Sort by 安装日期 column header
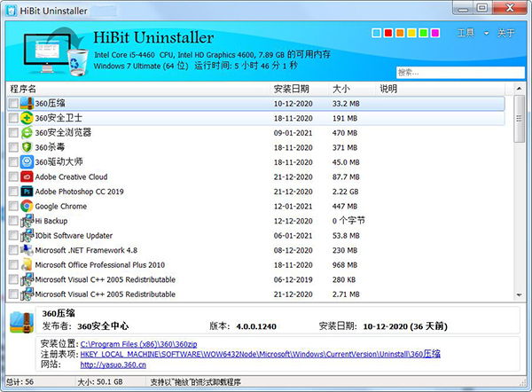Screen dimensions: 532x392 [300, 89]
